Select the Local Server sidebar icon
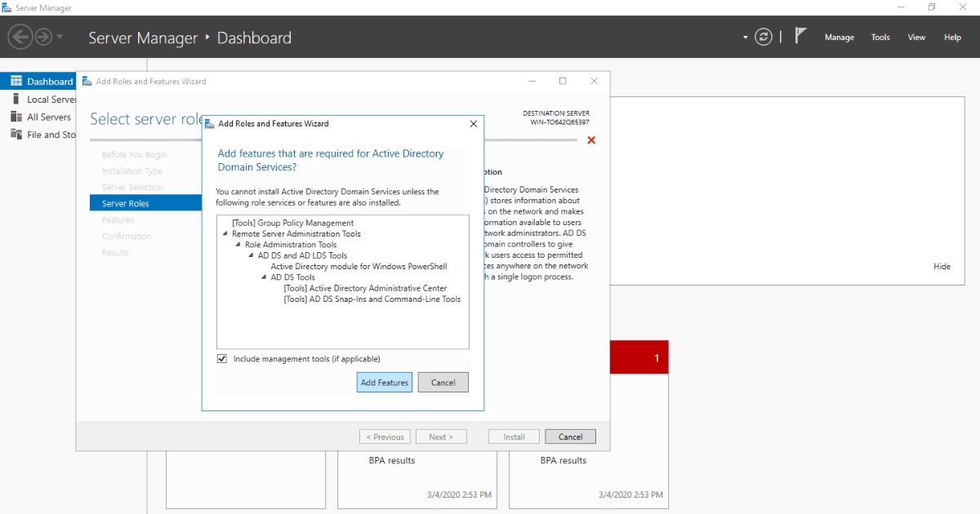 (x=16, y=99)
